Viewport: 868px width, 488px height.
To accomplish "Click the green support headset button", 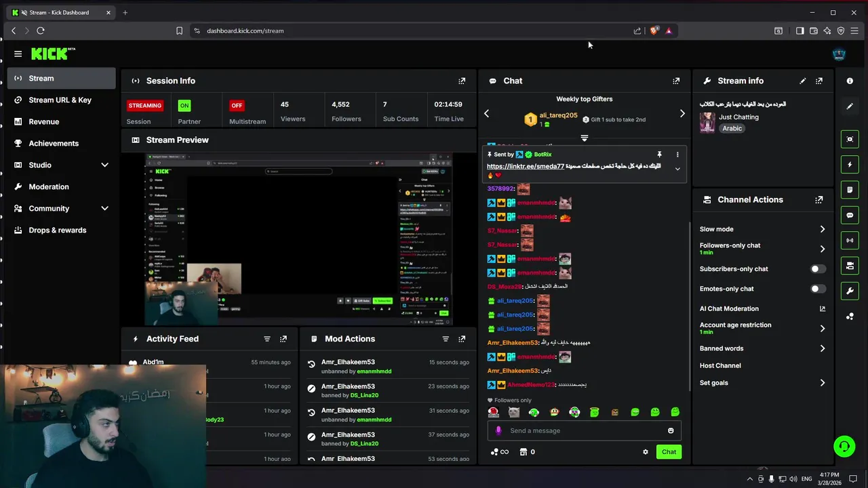I will click(844, 447).
